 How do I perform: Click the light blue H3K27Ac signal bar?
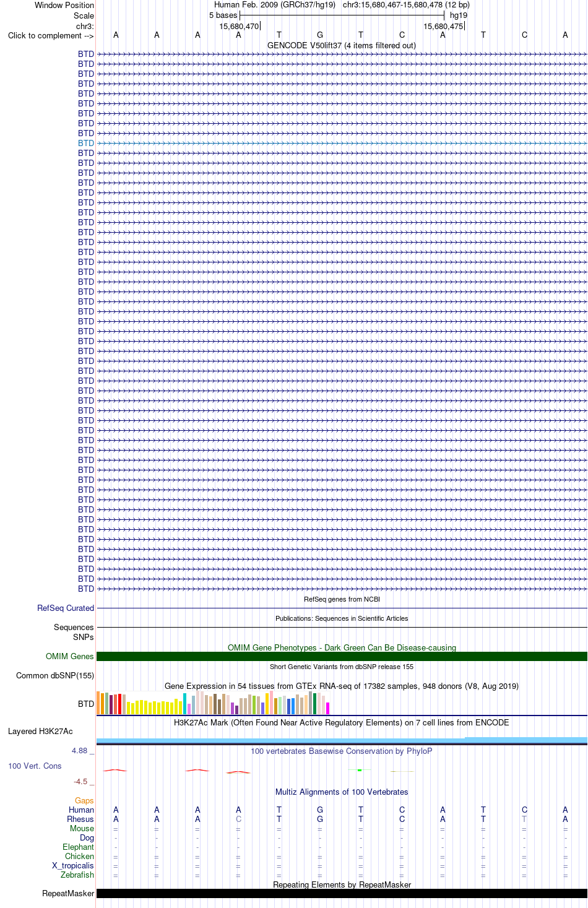pyautogui.click(x=342, y=740)
